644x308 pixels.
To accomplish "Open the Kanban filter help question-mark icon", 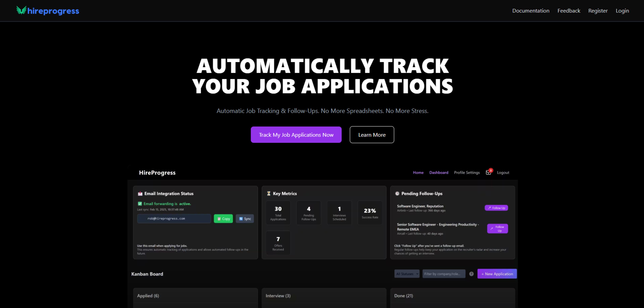I will [x=471, y=274].
